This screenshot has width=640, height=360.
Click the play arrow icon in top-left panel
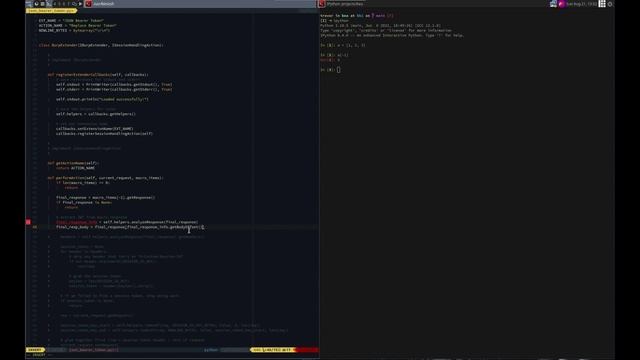(80, 4)
